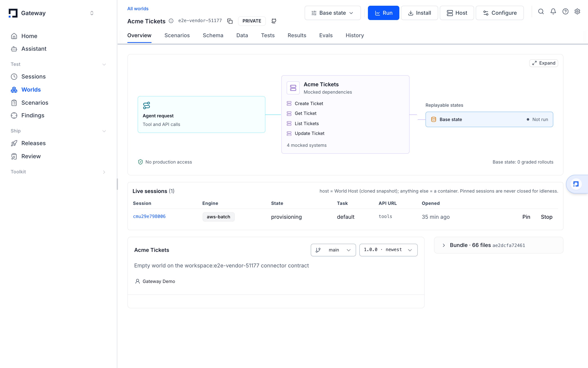This screenshot has width=588, height=368.
Task: Switch to the Schema tab
Action: [213, 36]
